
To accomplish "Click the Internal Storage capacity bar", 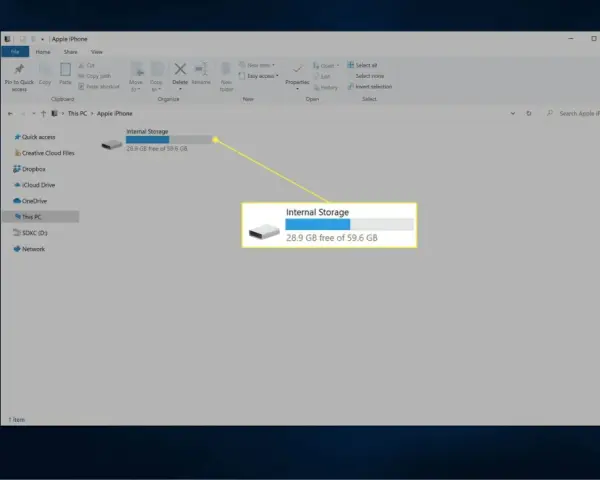I will point(169,140).
